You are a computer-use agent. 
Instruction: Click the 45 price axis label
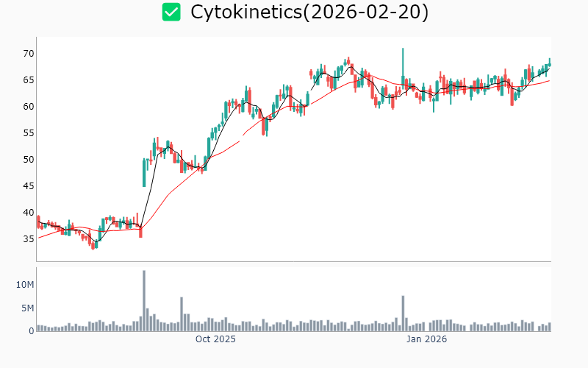click(28, 185)
